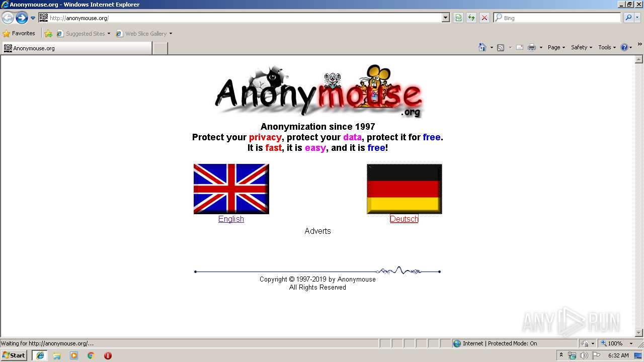Follow the Deutsch link

coord(404,219)
